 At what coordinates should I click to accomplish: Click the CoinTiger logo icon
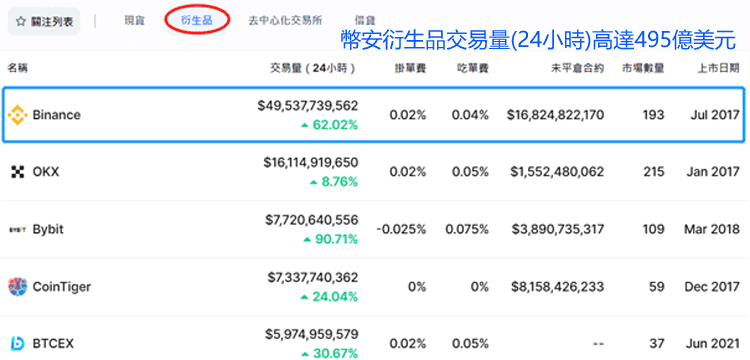18,287
